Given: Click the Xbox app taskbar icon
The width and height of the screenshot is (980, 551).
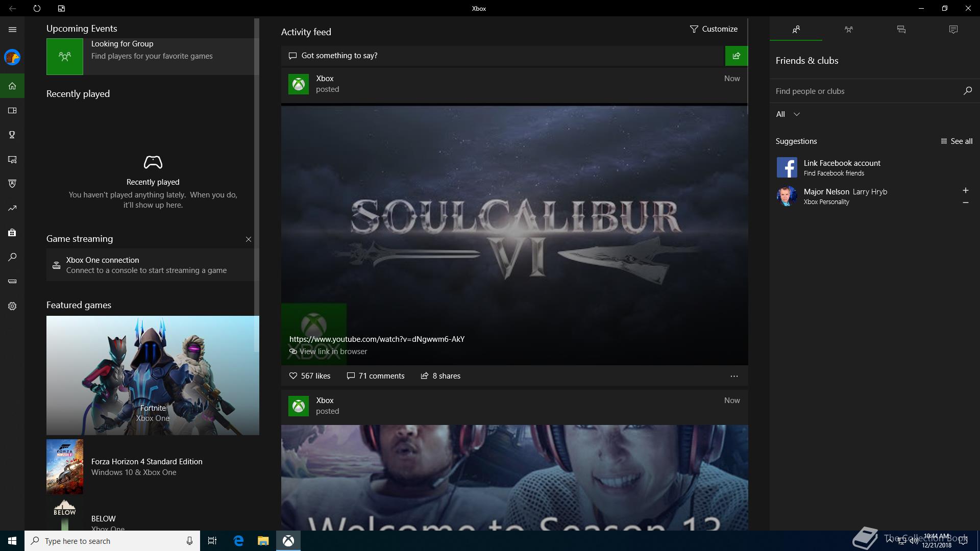Looking at the screenshot, I should click(x=288, y=541).
